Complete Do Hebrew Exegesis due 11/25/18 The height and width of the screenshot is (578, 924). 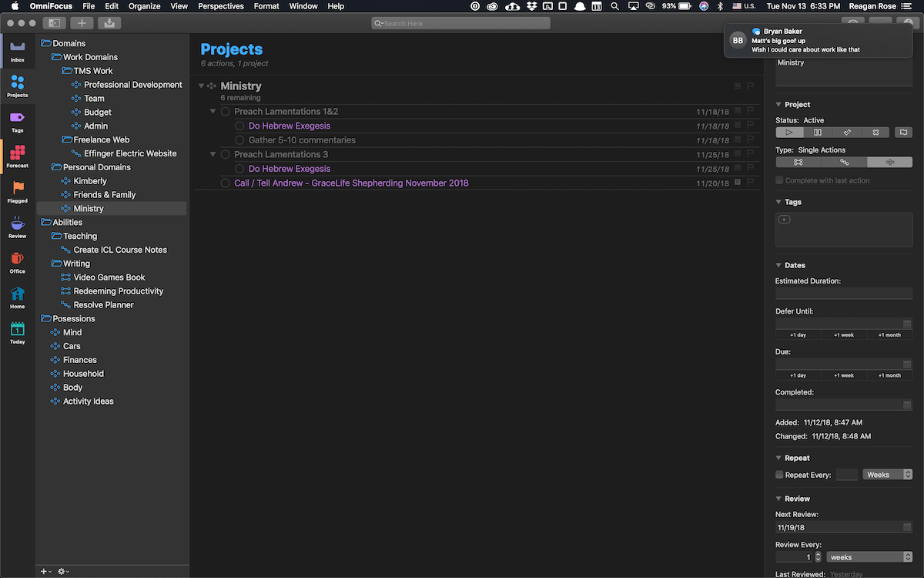pyautogui.click(x=239, y=169)
